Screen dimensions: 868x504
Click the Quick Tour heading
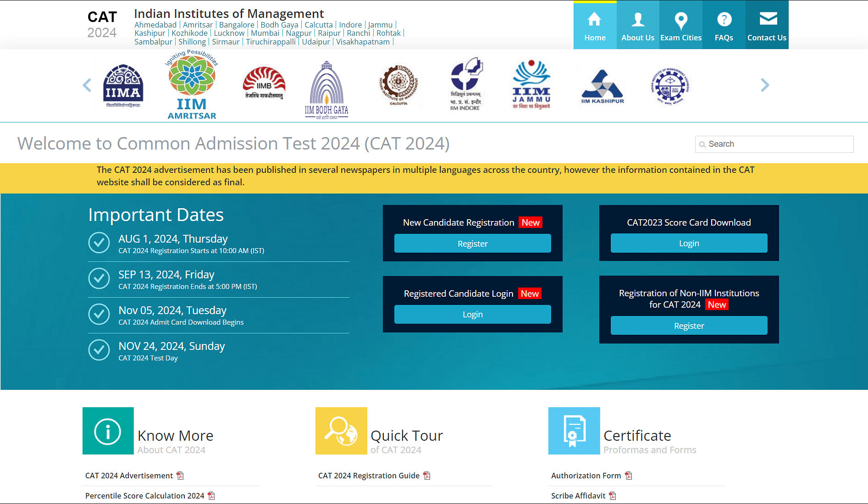(407, 435)
